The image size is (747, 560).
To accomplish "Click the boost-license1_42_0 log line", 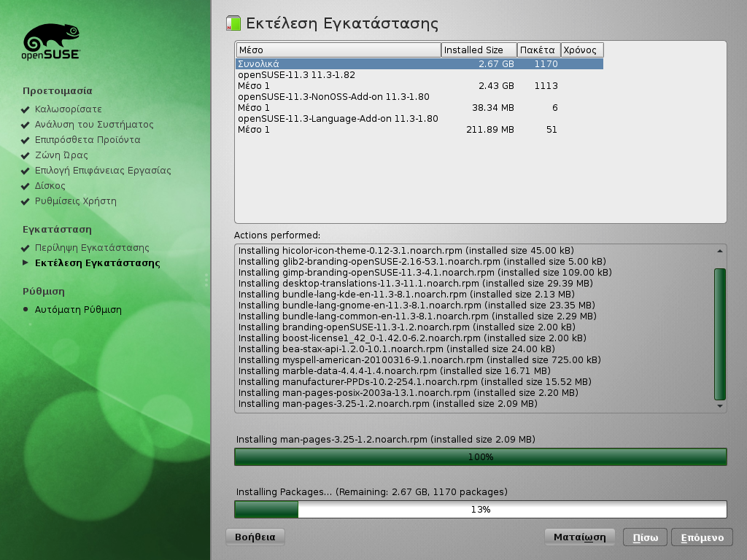I will [412, 338].
